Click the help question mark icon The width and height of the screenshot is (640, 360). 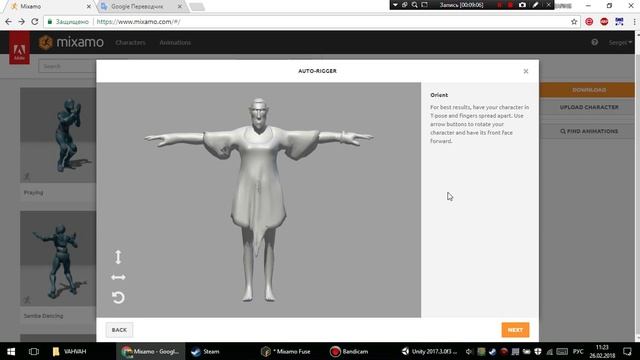coord(594,42)
